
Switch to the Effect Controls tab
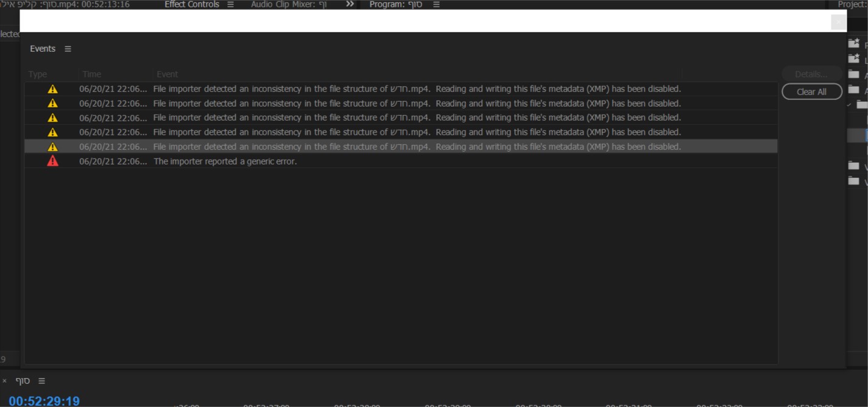click(x=192, y=4)
